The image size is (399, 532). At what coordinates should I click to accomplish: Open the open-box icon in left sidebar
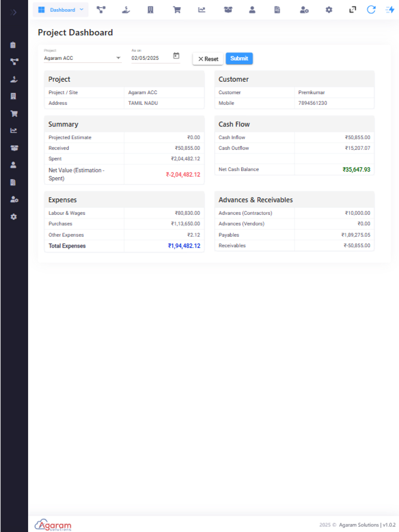click(14, 148)
